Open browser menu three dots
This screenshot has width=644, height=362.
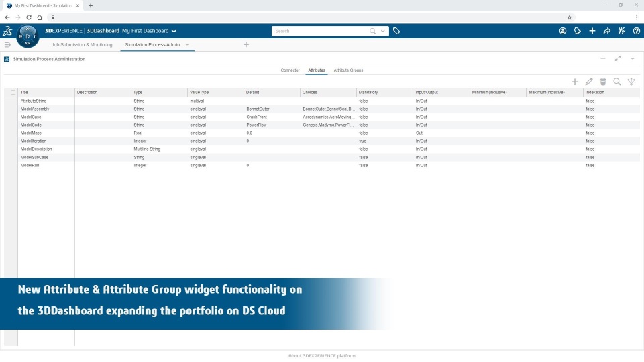click(637, 17)
